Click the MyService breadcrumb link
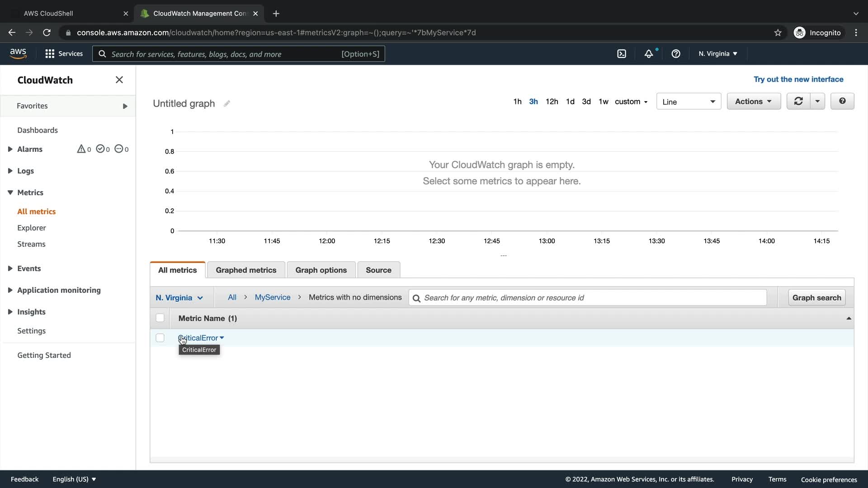This screenshot has width=868, height=488. click(x=273, y=297)
